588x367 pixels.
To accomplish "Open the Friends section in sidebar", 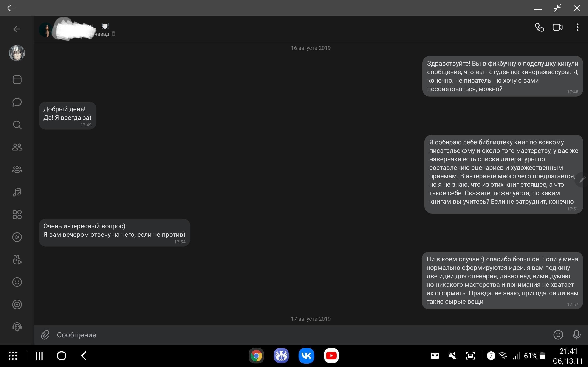I will point(17,147).
